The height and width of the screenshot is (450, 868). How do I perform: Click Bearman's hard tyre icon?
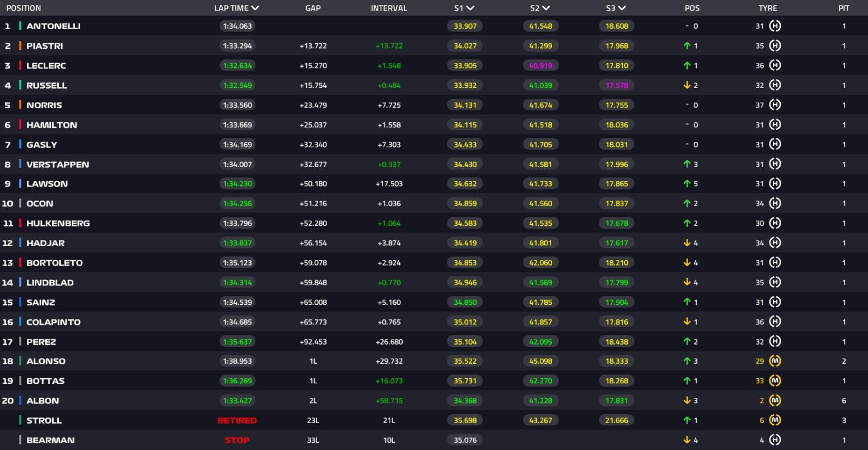click(x=775, y=440)
